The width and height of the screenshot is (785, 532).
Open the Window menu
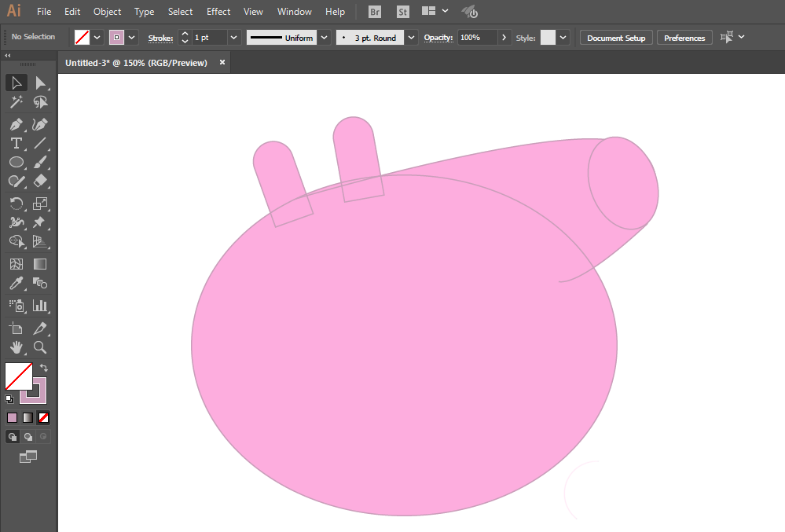(295, 12)
